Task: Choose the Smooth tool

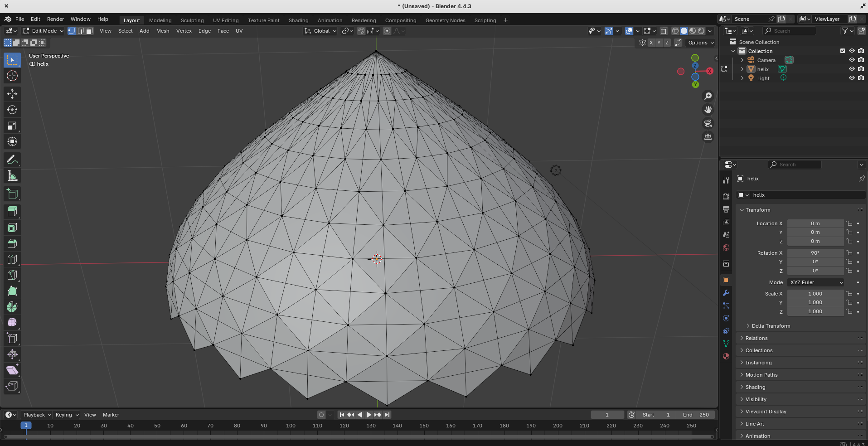Action: pyautogui.click(x=12, y=322)
